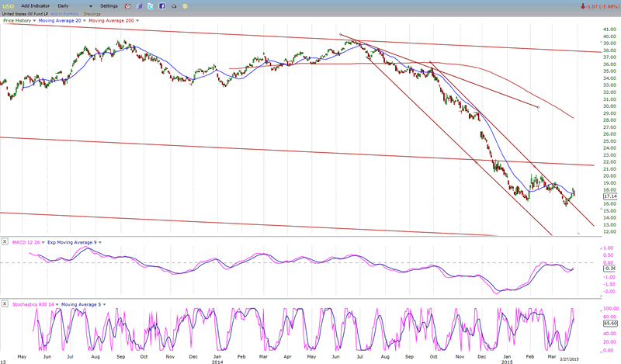Close the Stochastics RSI indicator panel
Image resolution: width=621 pixels, height=364 pixels.
(x=5, y=303)
